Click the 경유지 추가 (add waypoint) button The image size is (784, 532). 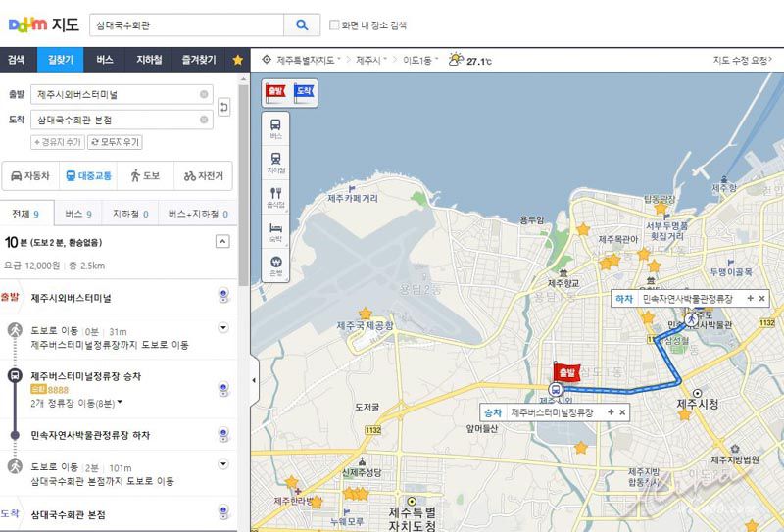(x=58, y=142)
